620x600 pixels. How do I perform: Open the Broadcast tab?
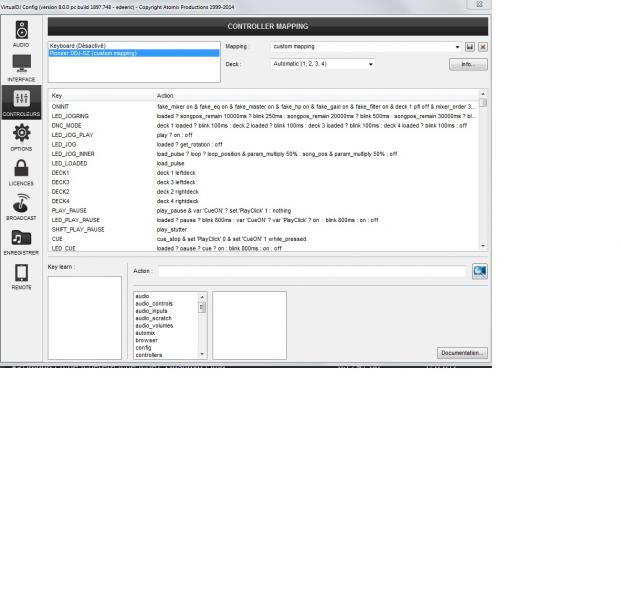coord(21,206)
